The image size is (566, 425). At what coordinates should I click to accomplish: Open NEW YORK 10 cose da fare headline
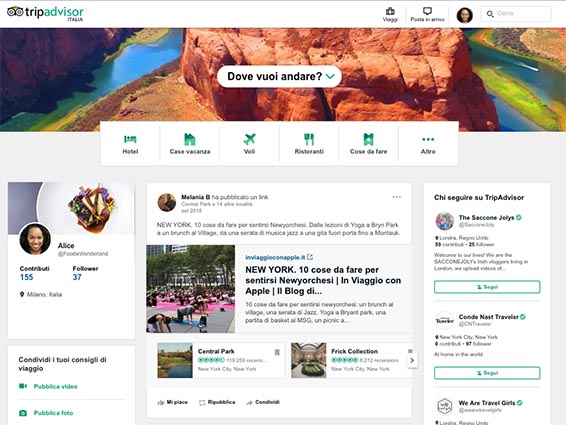point(323,280)
